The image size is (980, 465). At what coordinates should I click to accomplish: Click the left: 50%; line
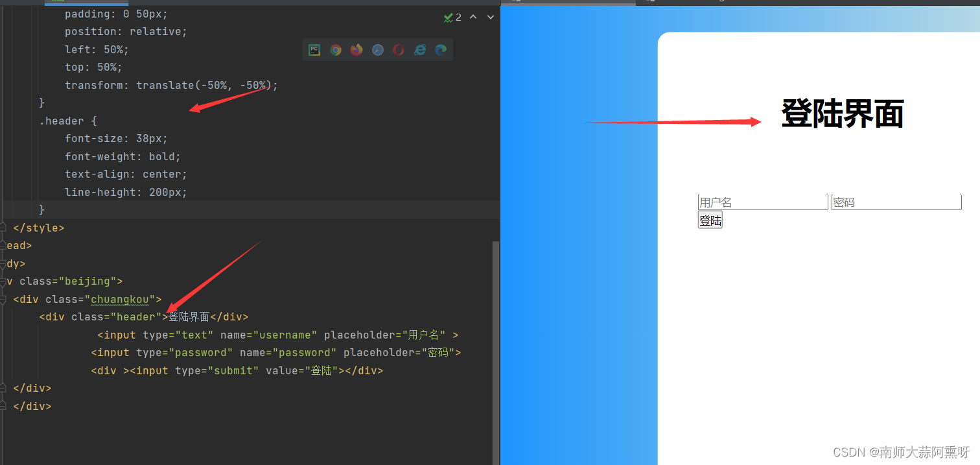tap(97, 49)
